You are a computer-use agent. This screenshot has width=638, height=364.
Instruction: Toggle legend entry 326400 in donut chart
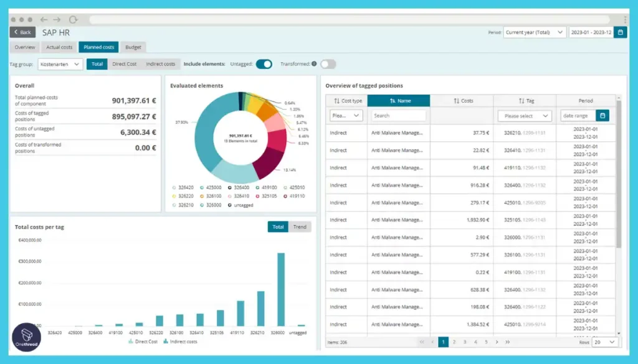[x=239, y=188]
